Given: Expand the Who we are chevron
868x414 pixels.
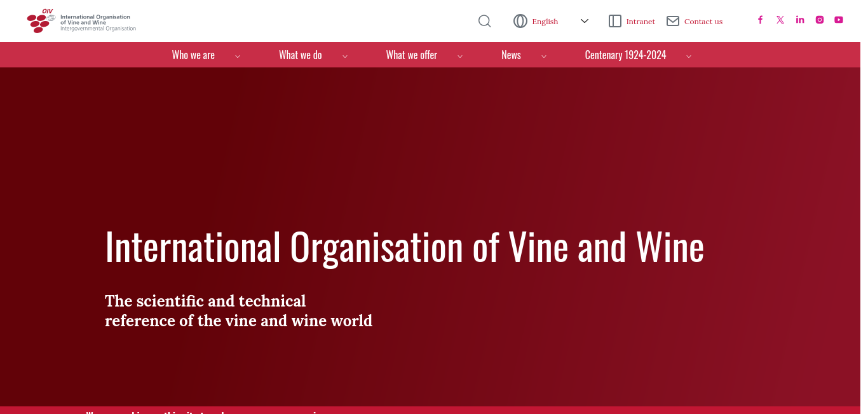Looking at the screenshot, I should click(238, 56).
